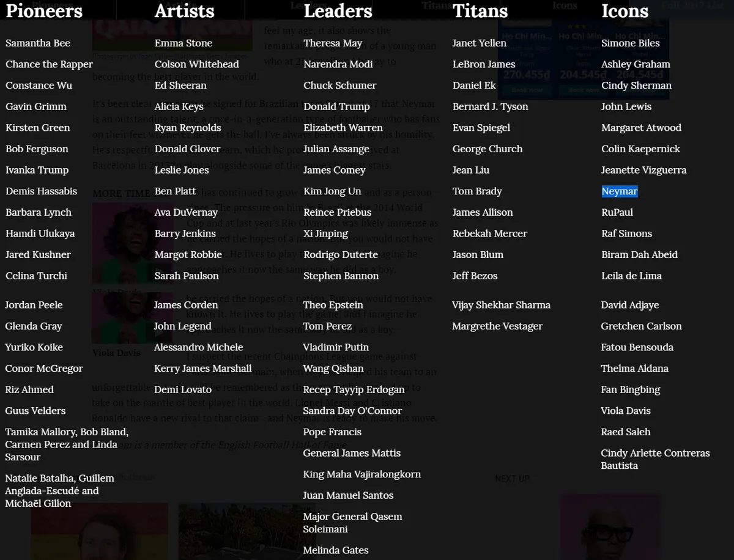Select Theresa May under Leaders
This screenshot has width=734, height=560.
[x=333, y=43]
